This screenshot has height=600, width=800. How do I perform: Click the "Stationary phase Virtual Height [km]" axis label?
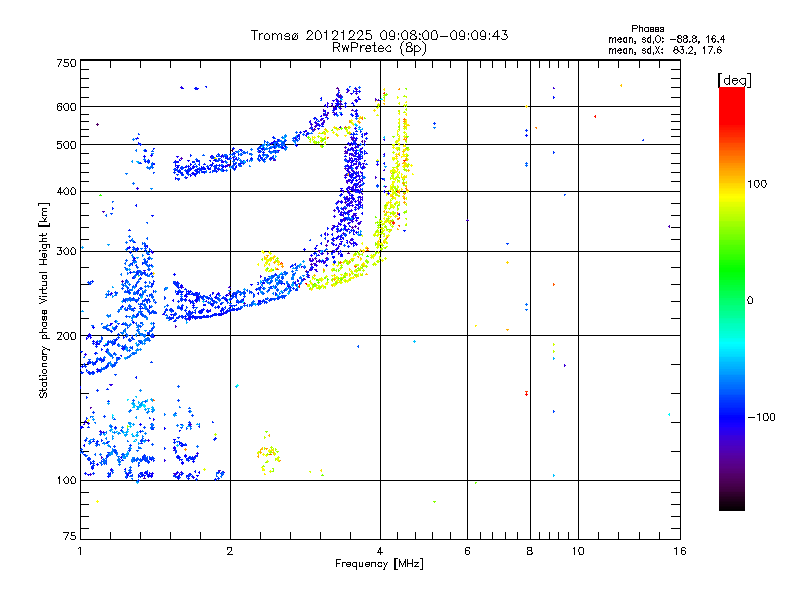[x=43, y=300]
